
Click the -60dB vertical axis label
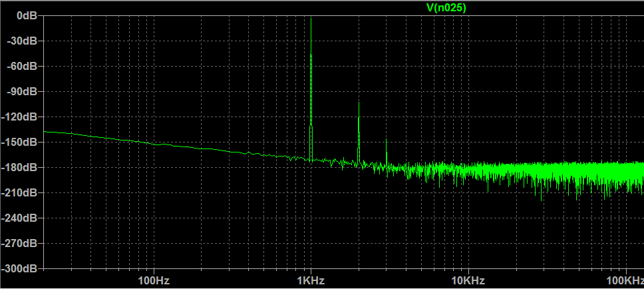coord(23,66)
